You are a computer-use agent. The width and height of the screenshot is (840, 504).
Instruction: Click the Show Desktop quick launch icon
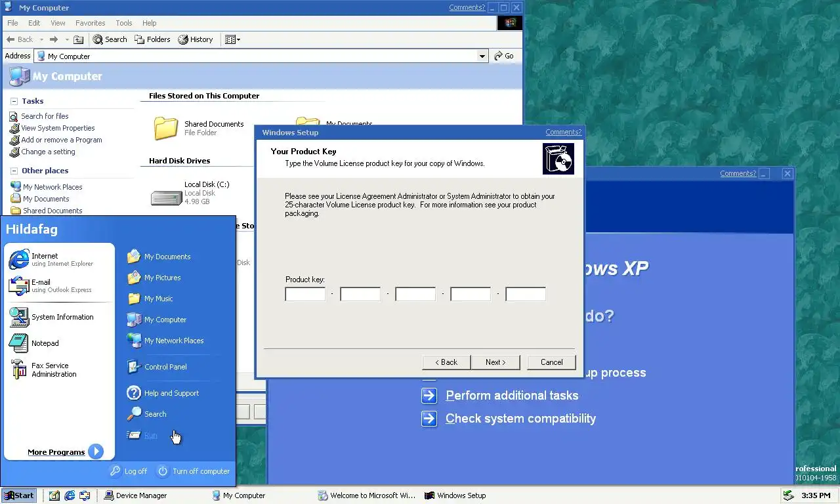[x=54, y=495]
